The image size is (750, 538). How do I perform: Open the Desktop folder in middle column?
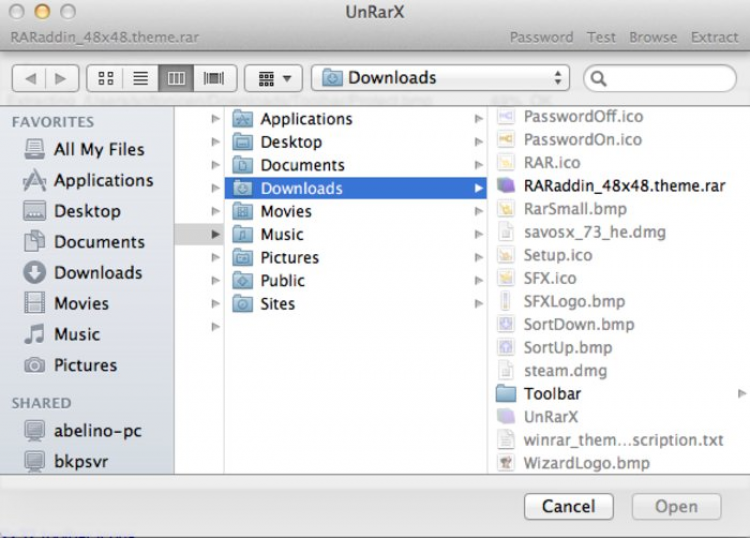coord(355,142)
